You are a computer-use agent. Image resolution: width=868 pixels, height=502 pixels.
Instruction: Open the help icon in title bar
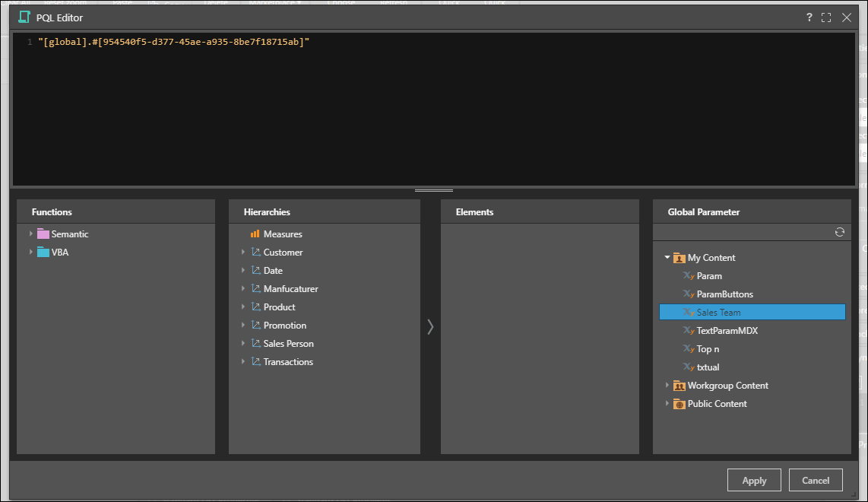(x=809, y=17)
